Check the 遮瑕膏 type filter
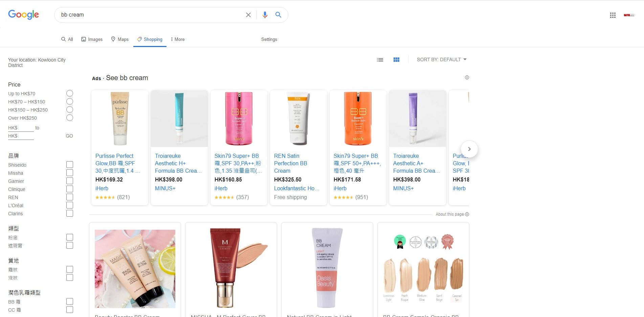 click(x=70, y=245)
